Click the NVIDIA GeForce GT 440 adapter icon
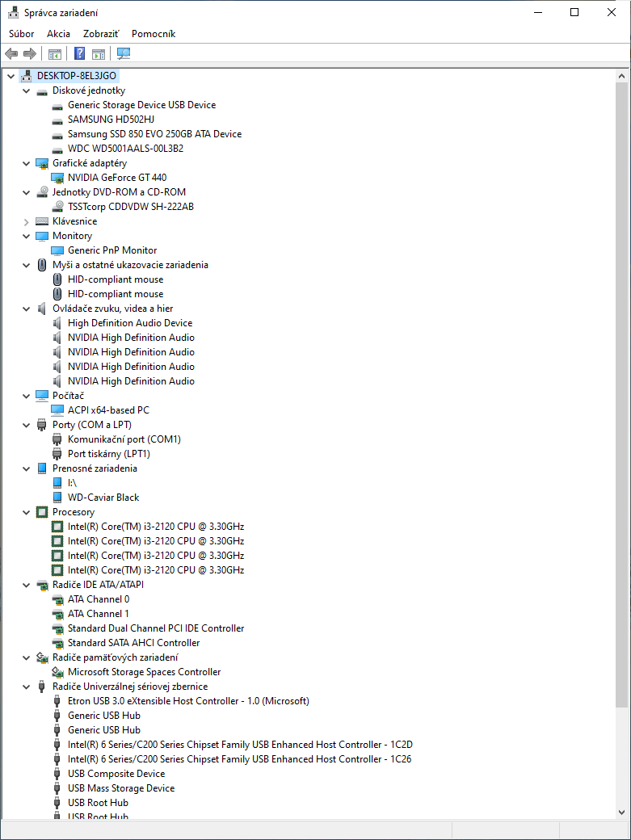Image resolution: width=631 pixels, height=840 pixels. [x=57, y=178]
